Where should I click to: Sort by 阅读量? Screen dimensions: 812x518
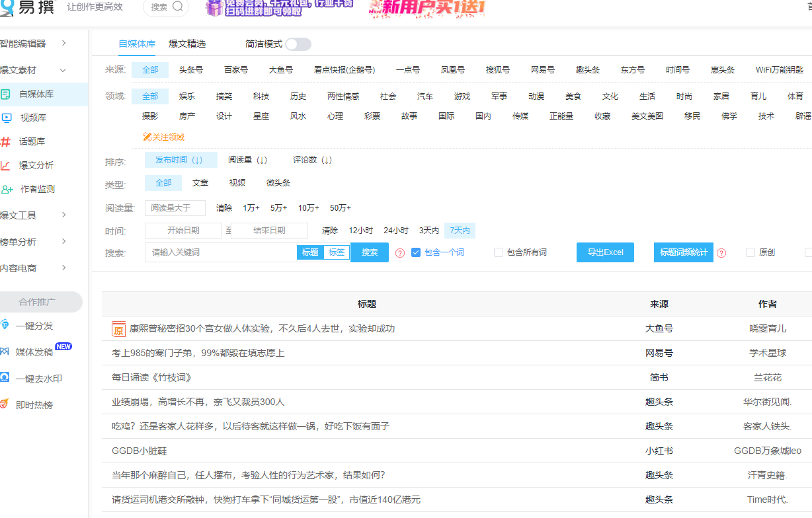coord(248,160)
